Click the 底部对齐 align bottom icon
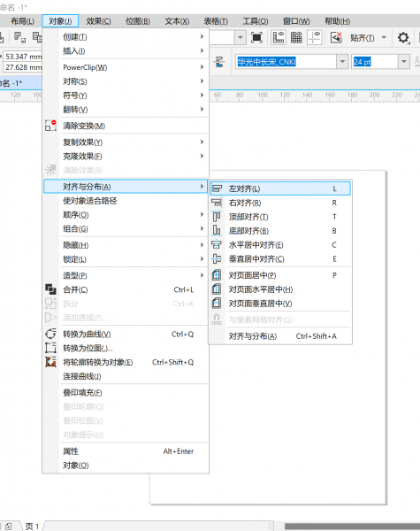 pos(217,231)
